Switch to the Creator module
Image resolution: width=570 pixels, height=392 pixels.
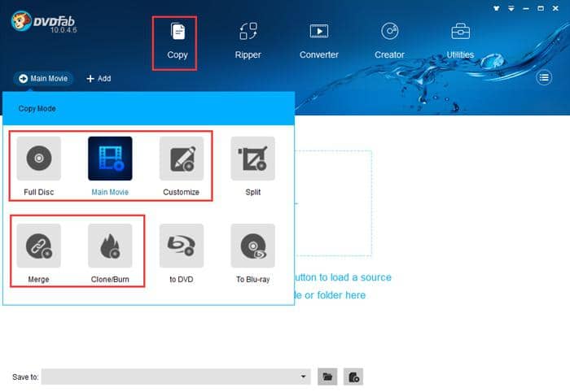coord(389,41)
